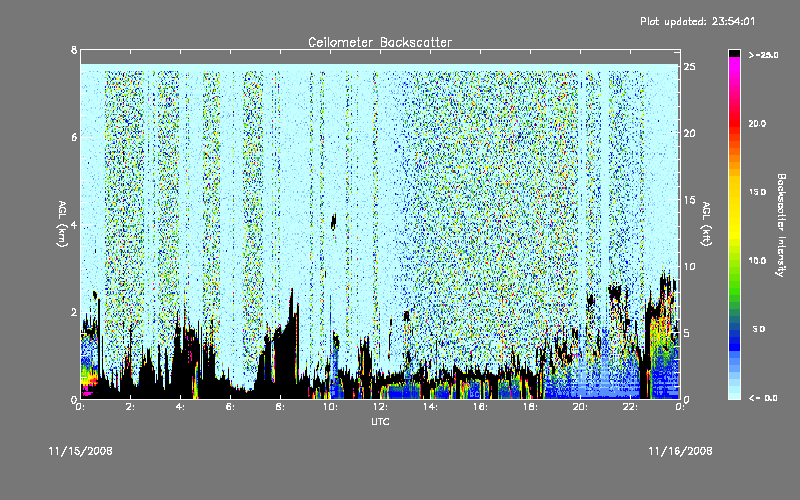Click the black top of the colorbar
Viewport: 800px width, 500px height.
point(734,53)
